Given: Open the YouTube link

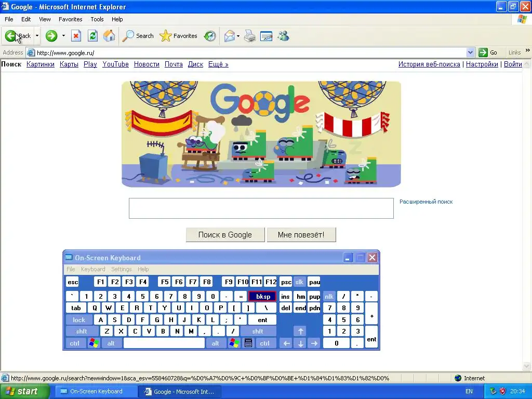Looking at the screenshot, I should 115,64.
